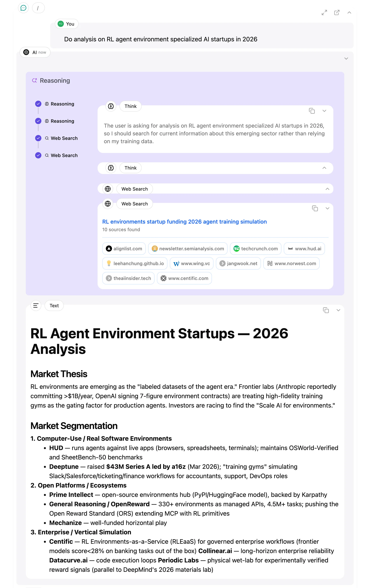371x588 pixels.
Task: Open the www.norwest.com source
Action: click(291, 264)
